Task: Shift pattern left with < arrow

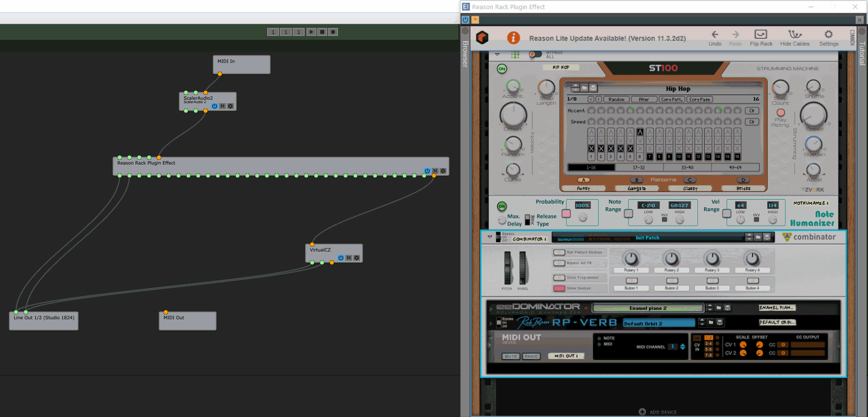Action: point(591,99)
